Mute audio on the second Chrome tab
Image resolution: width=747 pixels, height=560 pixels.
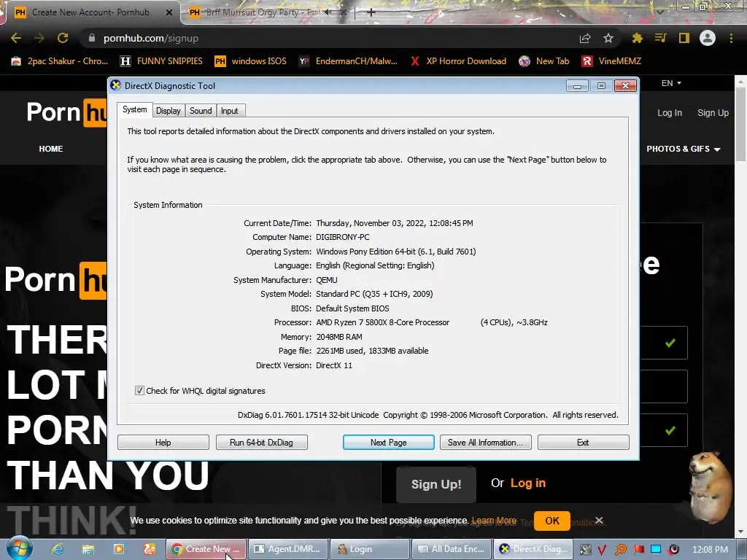coord(328,12)
